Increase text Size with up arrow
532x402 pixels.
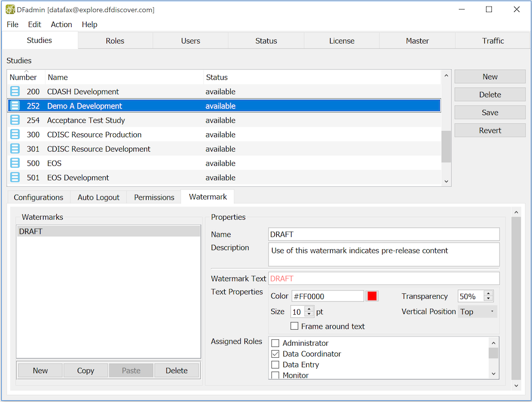click(309, 309)
